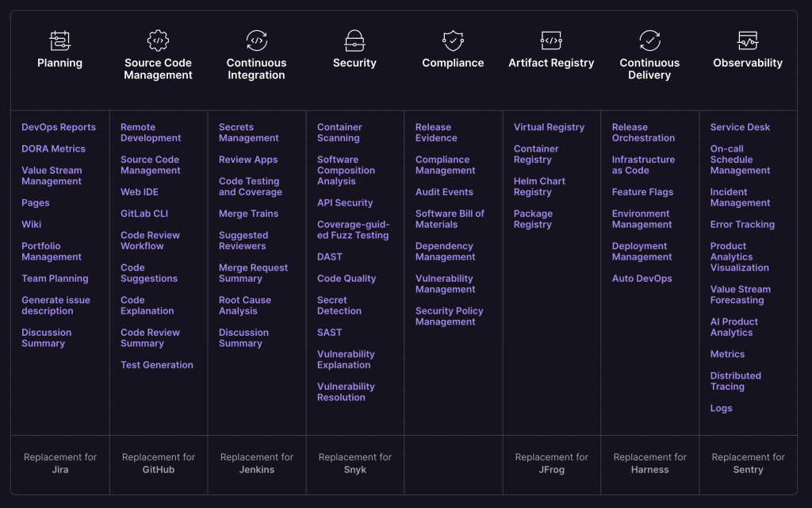Open Code Testing and Coverage
This screenshot has width=812, height=508.
click(250, 187)
